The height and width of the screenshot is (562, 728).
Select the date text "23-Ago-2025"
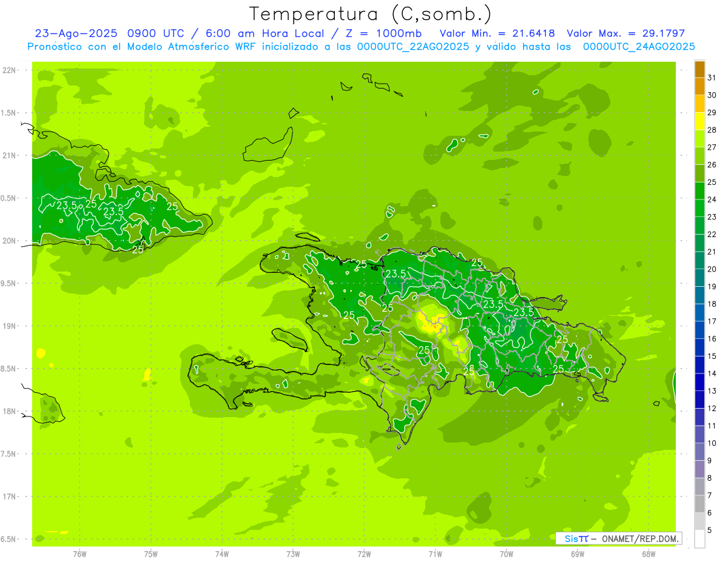click(x=76, y=33)
